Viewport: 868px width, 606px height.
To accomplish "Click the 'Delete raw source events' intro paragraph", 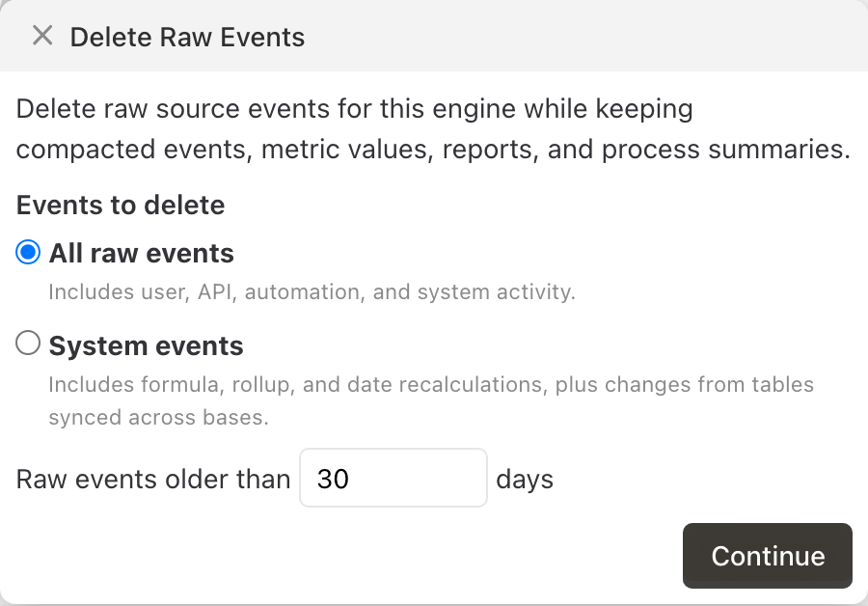I will click(x=433, y=128).
